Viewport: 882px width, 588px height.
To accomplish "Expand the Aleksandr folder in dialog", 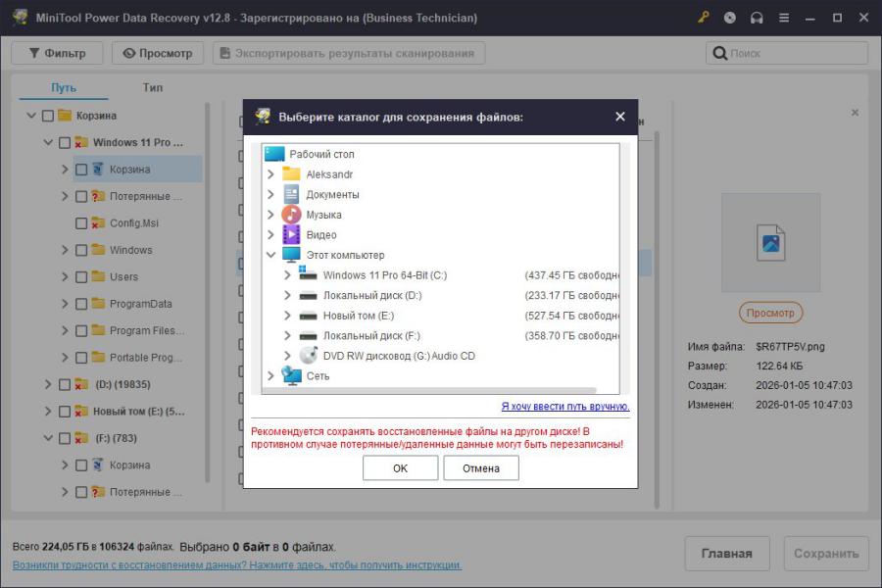I will [x=271, y=174].
